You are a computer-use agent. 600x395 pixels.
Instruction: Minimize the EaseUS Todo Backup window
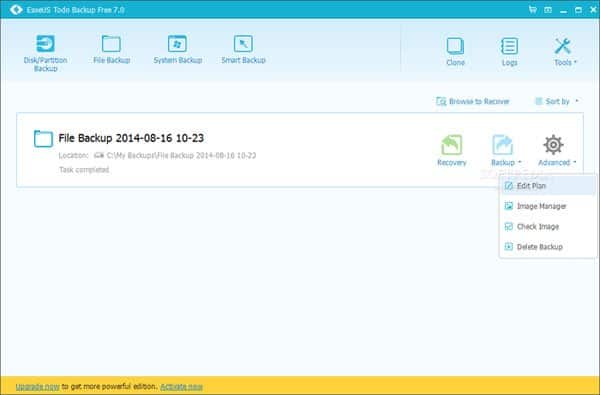563,10
